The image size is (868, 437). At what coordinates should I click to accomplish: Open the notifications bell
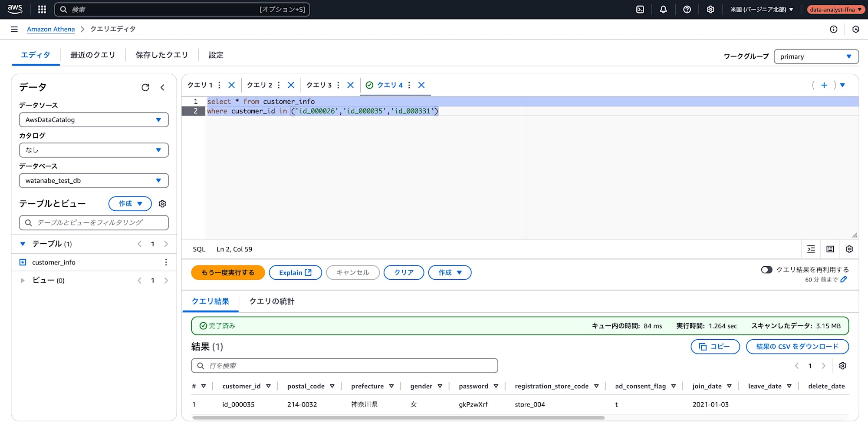pos(663,9)
